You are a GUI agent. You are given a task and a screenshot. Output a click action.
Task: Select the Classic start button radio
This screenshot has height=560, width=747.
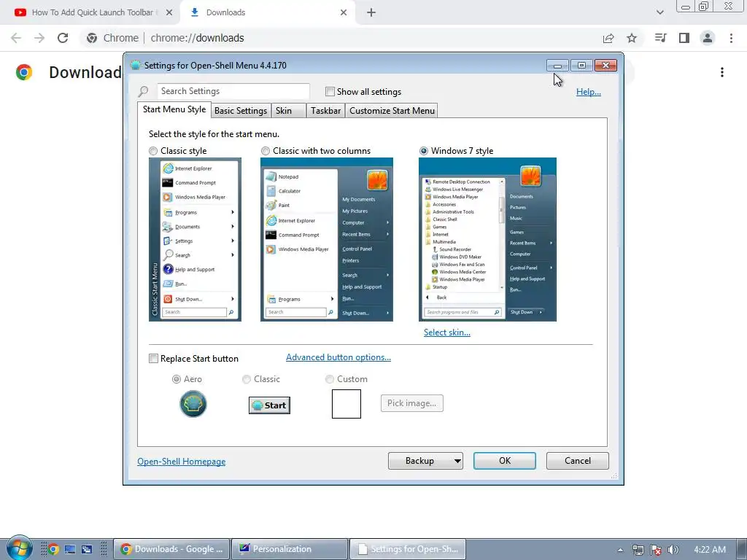[x=247, y=379]
